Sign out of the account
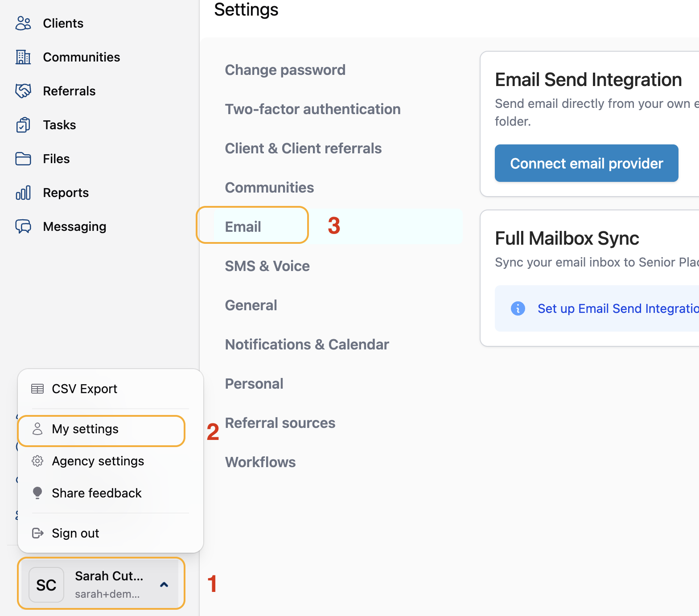699x616 pixels. [x=75, y=533]
